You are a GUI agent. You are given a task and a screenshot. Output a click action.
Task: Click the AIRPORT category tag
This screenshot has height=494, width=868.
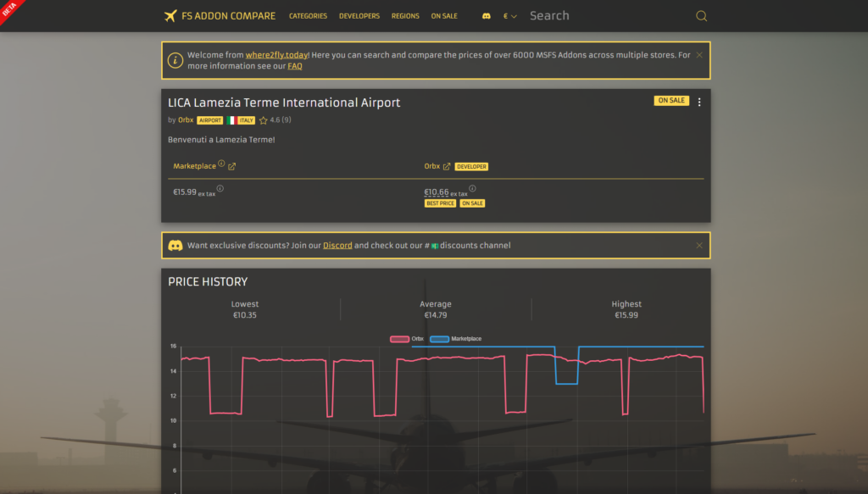[x=210, y=120]
